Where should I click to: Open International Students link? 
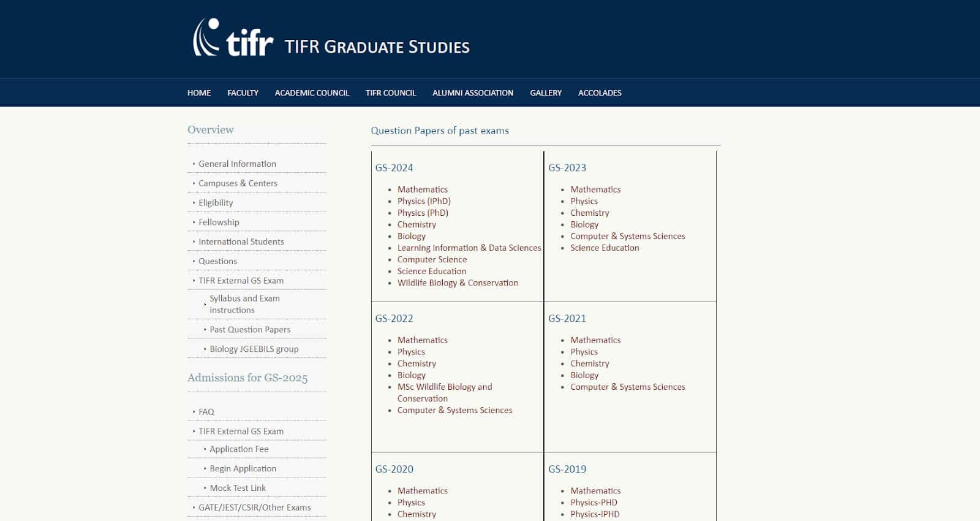point(241,241)
